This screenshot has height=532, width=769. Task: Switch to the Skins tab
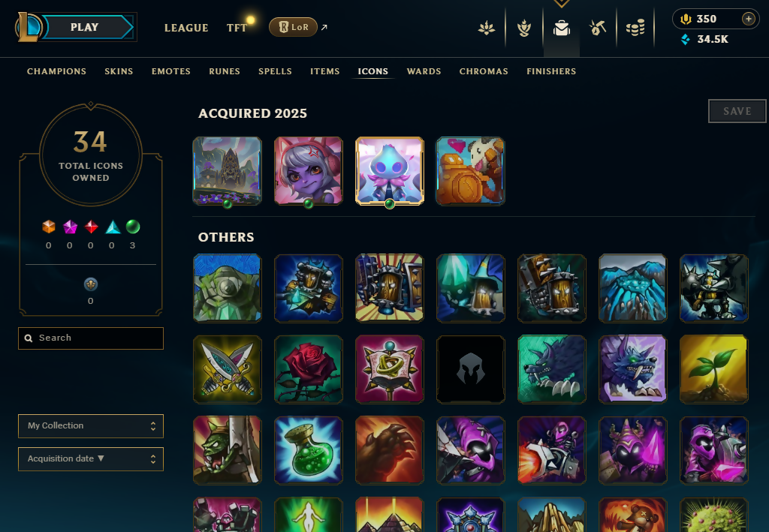[119, 71]
